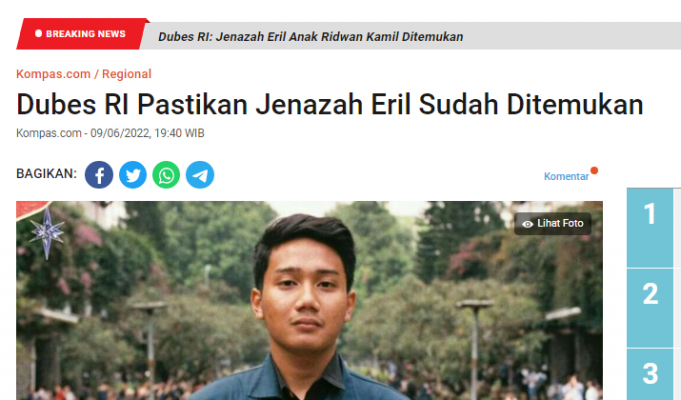
Task: Select popular item number 3
Action: (650, 374)
